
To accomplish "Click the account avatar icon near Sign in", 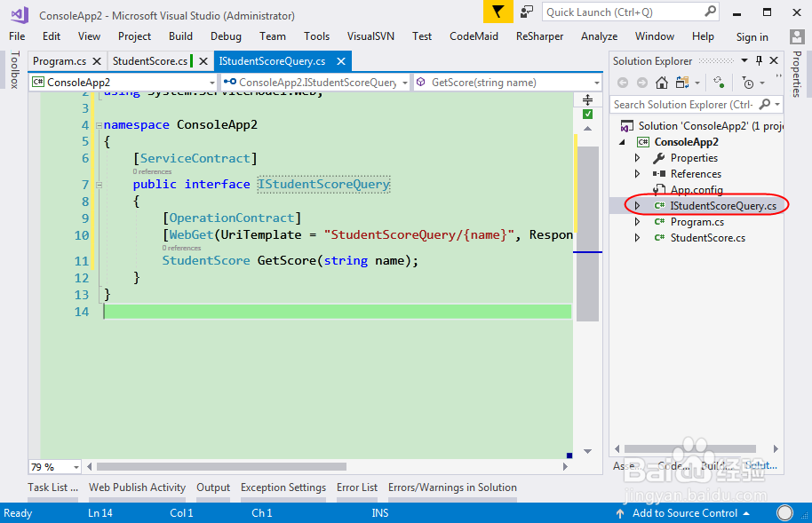I will tap(797, 36).
